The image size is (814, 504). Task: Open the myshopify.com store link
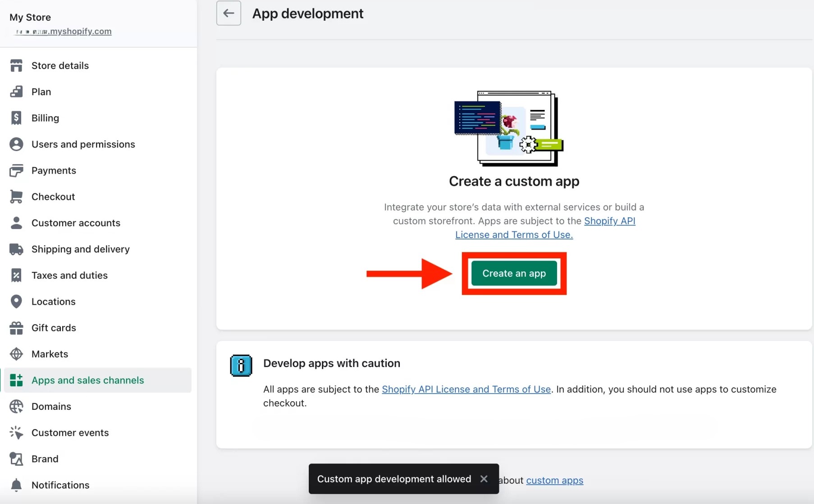pyautogui.click(x=63, y=31)
